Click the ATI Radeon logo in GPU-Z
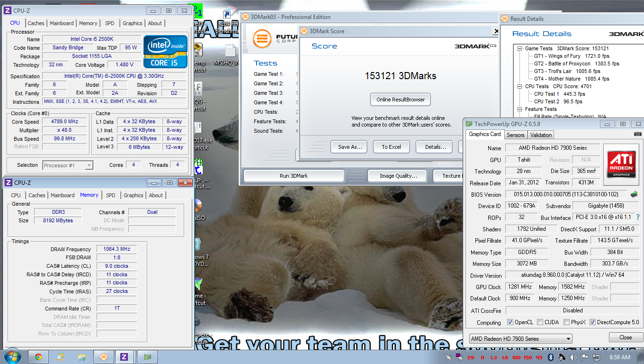Screen dimensions: 644x364 [621, 164]
